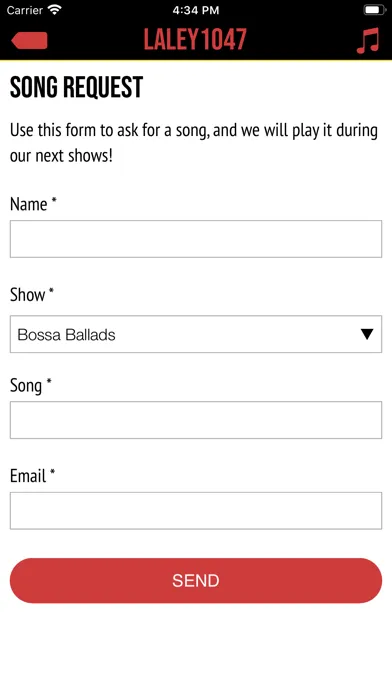392x696 pixels.
Task: Tap the form description text
Action: coord(194,143)
